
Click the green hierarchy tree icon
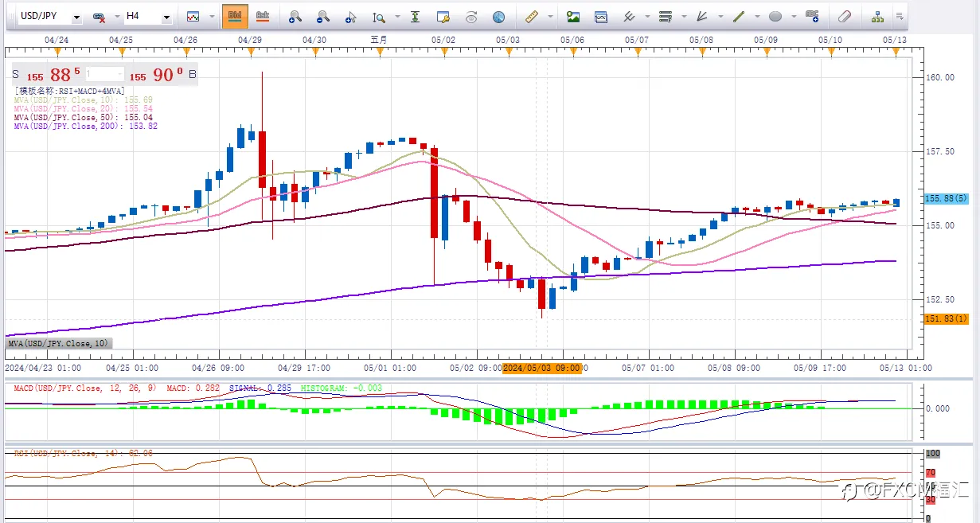[877, 17]
